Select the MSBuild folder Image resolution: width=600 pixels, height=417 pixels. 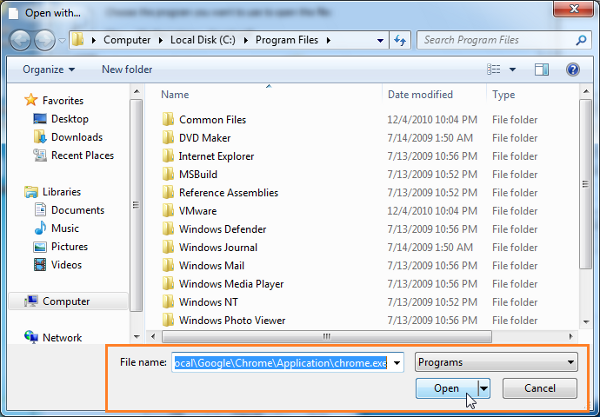[198, 174]
